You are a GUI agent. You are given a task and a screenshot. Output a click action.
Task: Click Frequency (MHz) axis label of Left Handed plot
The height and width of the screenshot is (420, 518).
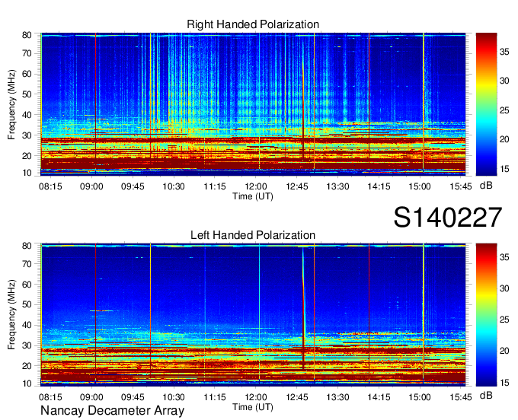11,315
